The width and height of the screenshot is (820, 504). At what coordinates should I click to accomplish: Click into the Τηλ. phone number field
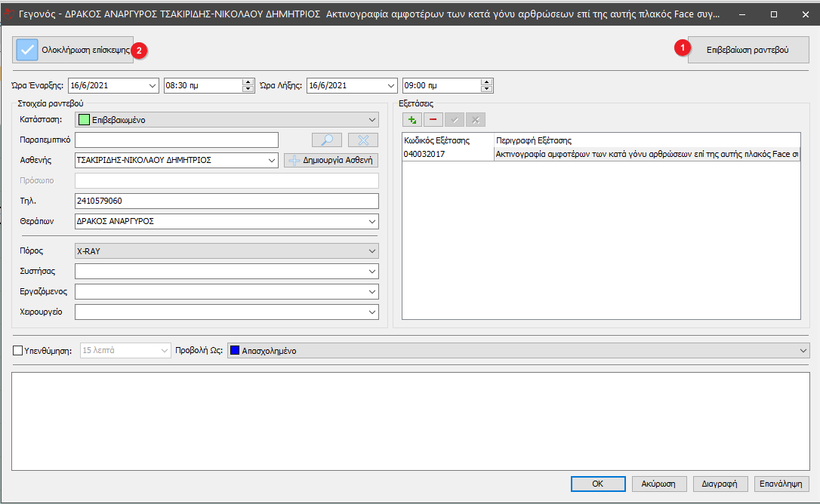[227, 201]
